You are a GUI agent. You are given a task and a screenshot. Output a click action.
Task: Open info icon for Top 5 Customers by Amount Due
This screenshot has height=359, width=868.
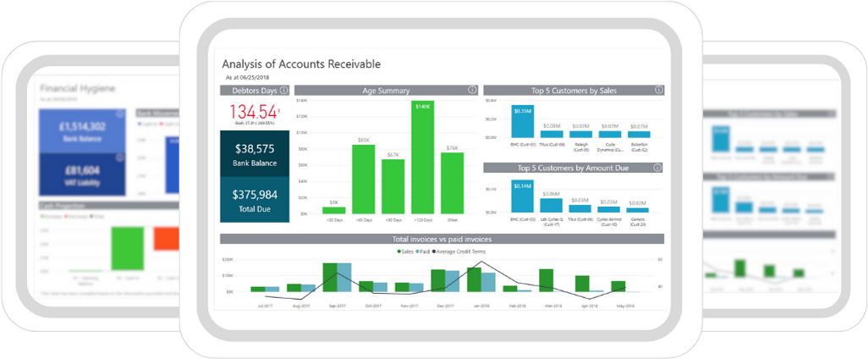click(x=658, y=168)
